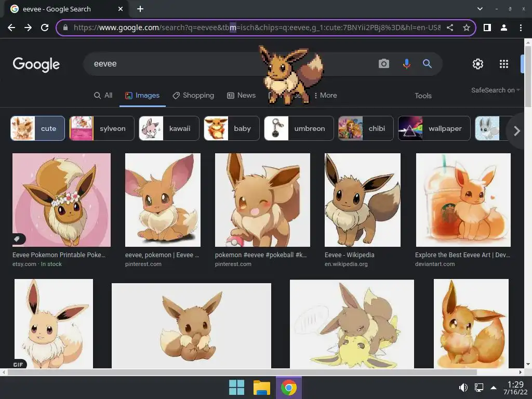Apply the umbreon filter chip
532x399 pixels.
point(299,128)
